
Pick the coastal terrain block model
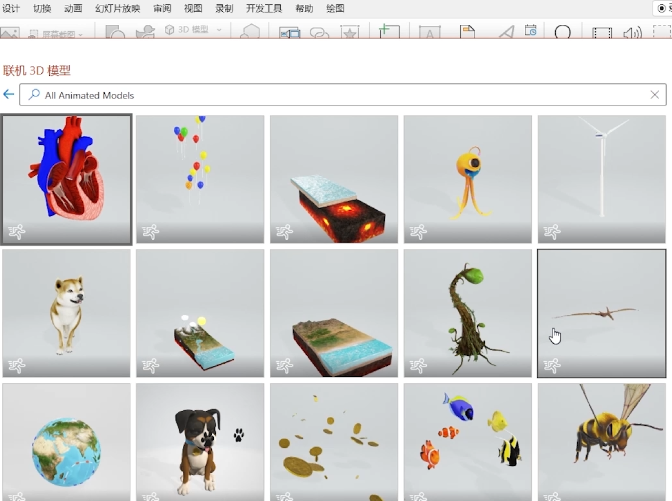(x=334, y=313)
